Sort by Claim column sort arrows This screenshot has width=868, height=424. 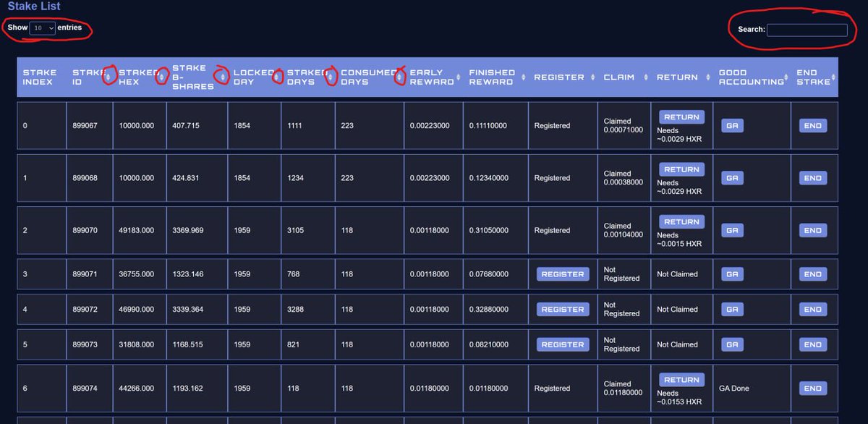coord(644,77)
